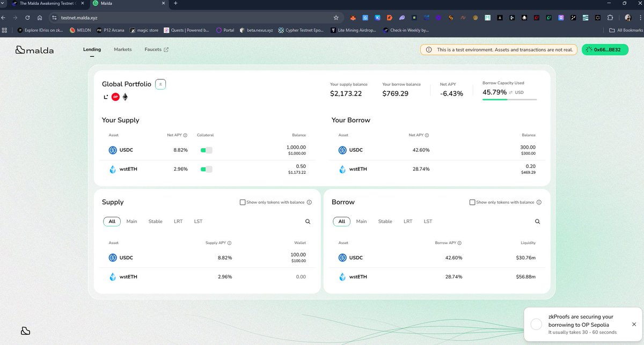The height and width of the screenshot is (345, 644).
Task: Open the beta.nexus.xyz bookmark
Action: pyautogui.click(x=257, y=30)
